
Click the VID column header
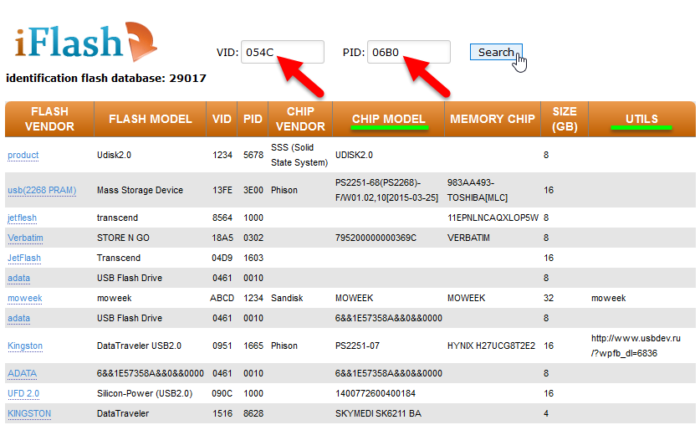(x=222, y=119)
